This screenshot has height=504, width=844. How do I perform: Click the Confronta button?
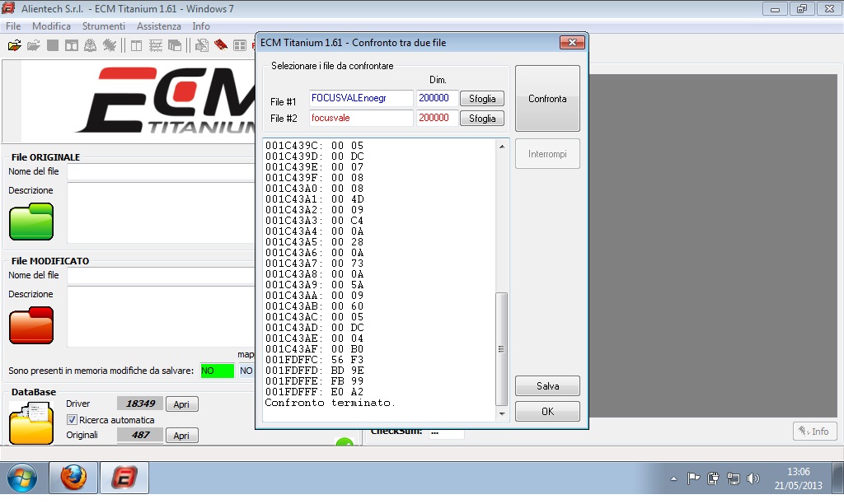[x=547, y=99]
